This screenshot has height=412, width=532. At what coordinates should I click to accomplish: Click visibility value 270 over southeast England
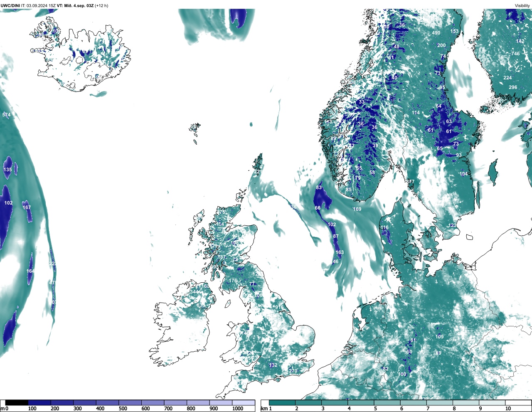pos(293,371)
